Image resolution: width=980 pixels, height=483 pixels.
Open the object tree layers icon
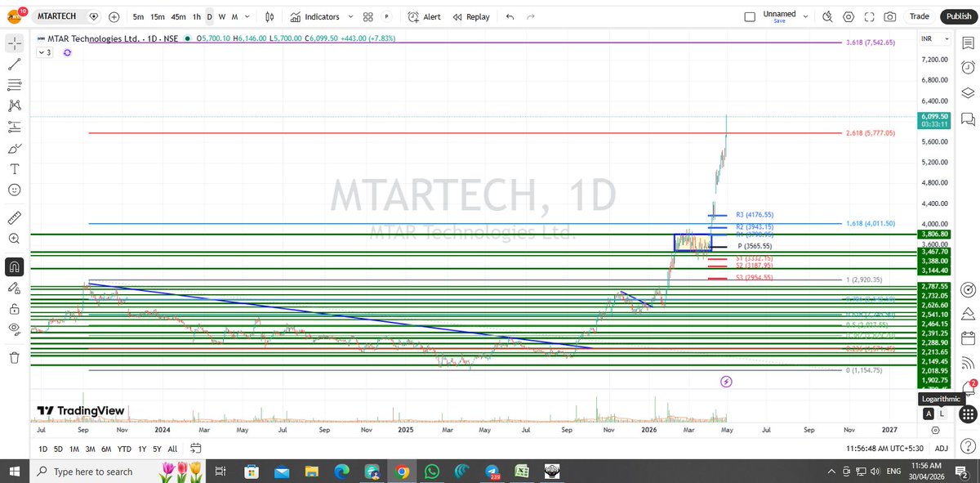point(969,93)
